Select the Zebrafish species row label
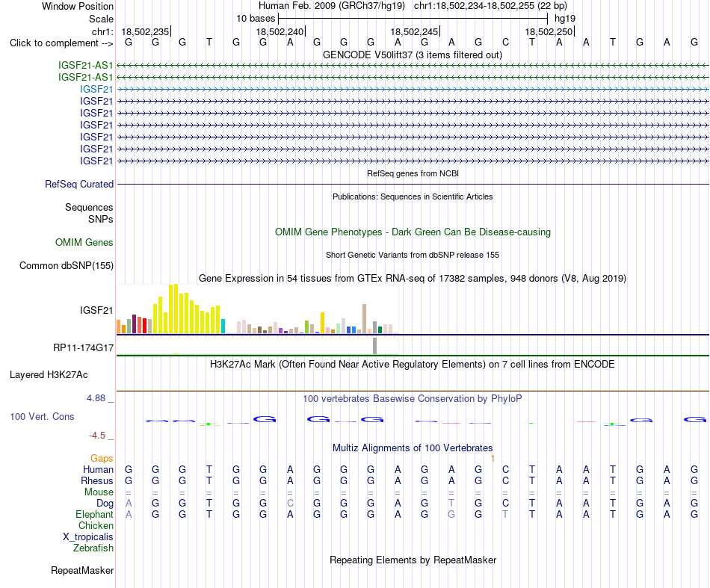The height and width of the screenshot is (588, 710). (93, 548)
